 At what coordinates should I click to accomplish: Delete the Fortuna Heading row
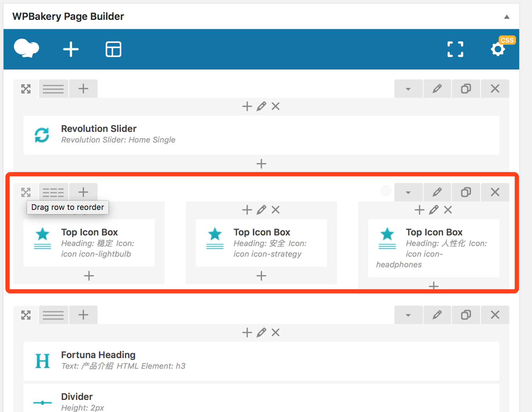495,315
